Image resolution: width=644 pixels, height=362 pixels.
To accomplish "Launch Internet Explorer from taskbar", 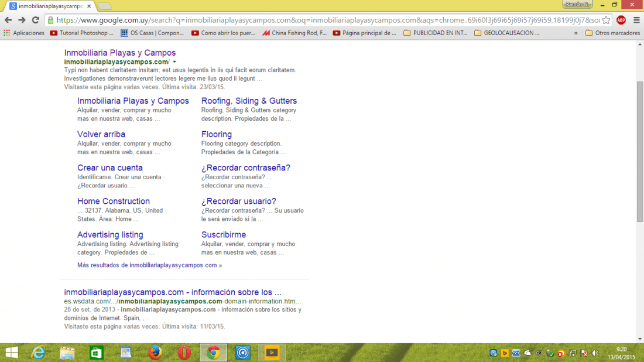I will (x=39, y=353).
